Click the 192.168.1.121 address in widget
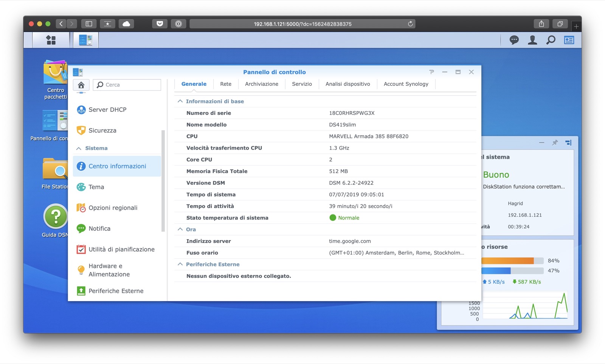The image size is (605, 364). click(x=525, y=215)
